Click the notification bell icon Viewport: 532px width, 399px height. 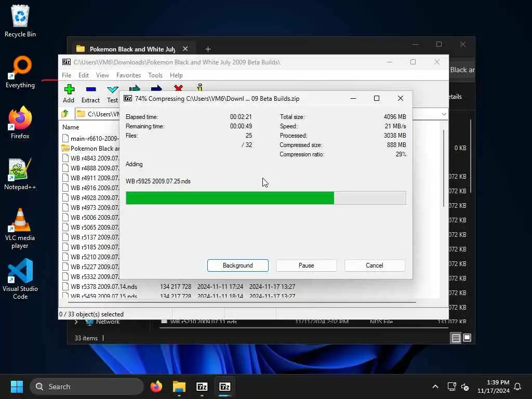(x=517, y=387)
